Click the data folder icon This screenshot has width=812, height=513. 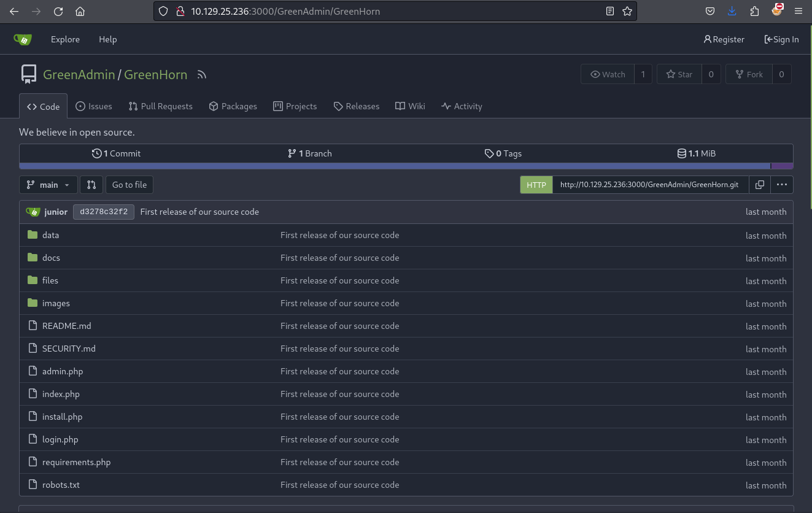[33, 235]
